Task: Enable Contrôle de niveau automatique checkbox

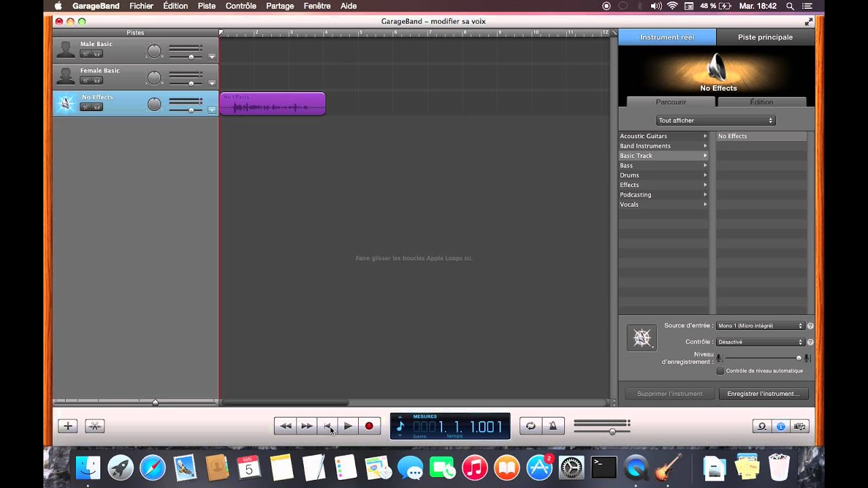Action: [720, 371]
